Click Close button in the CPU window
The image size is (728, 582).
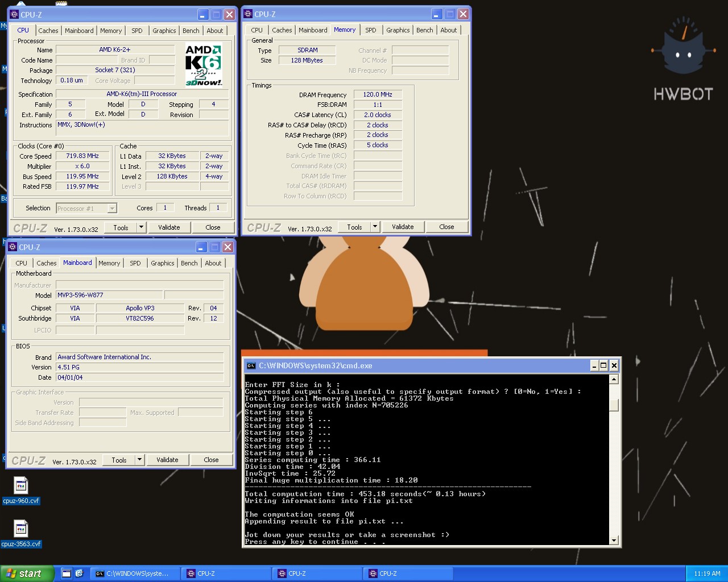(x=213, y=227)
